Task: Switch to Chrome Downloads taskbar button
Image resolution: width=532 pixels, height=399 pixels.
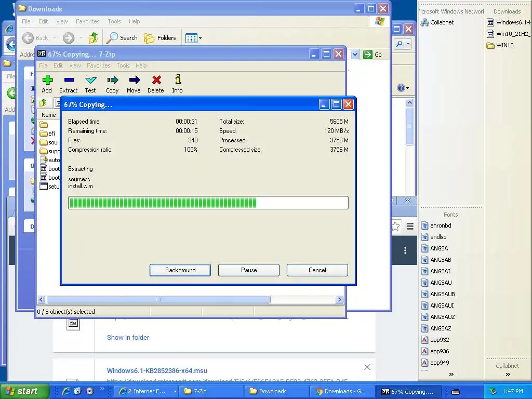Action: pyautogui.click(x=343, y=391)
